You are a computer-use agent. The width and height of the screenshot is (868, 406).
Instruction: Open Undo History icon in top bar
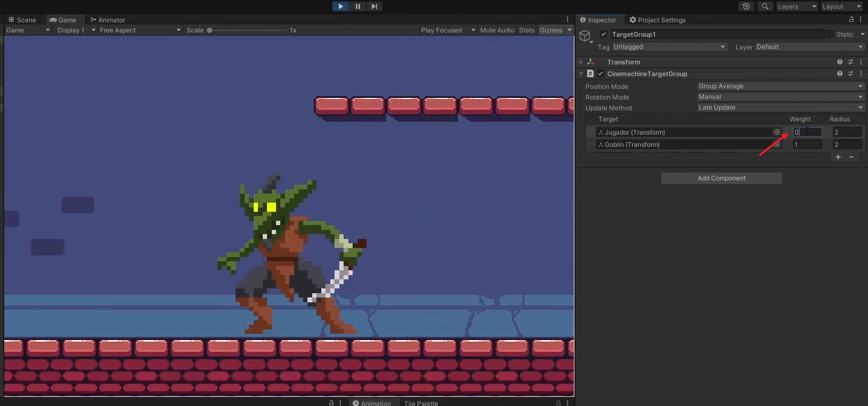click(746, 6)
